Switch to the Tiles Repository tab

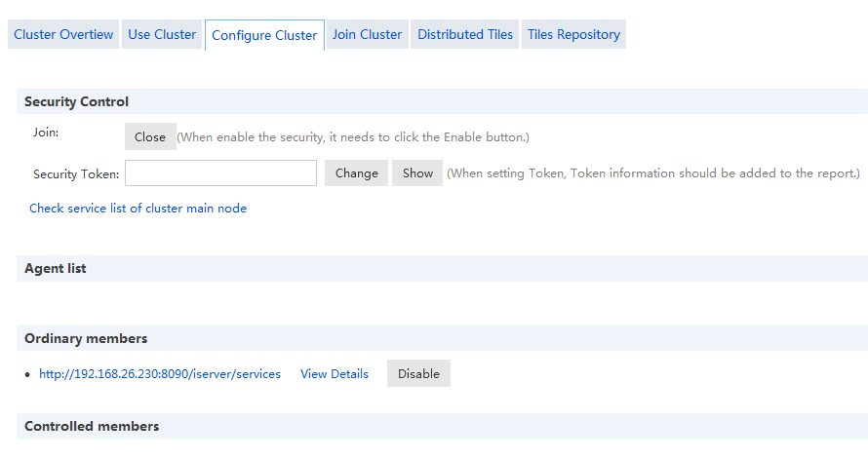coord(573,34)
